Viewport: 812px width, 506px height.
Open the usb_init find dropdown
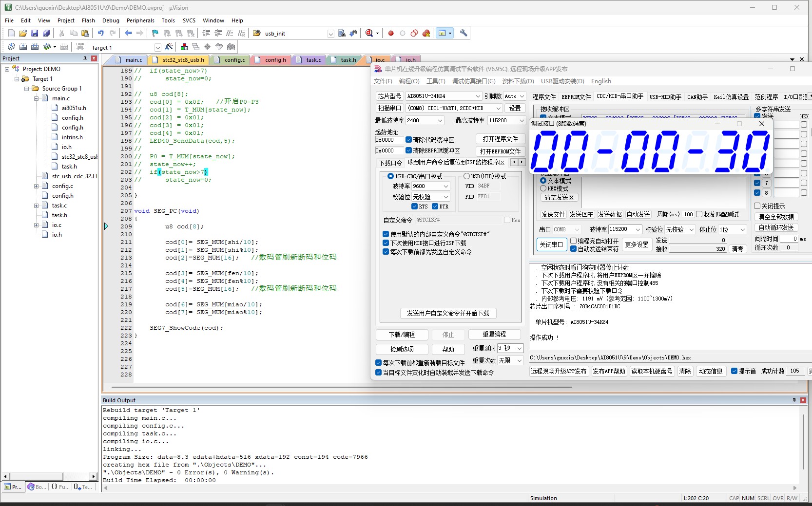pos(331,34)
